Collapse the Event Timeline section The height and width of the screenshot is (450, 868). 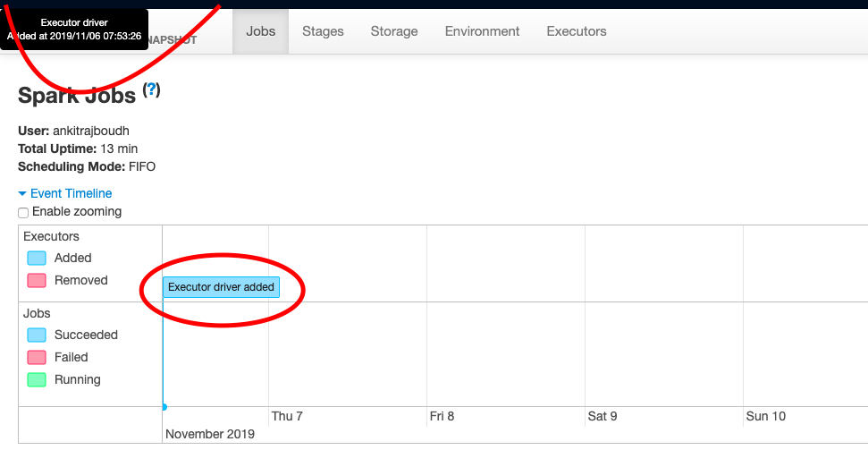point(64,193)
